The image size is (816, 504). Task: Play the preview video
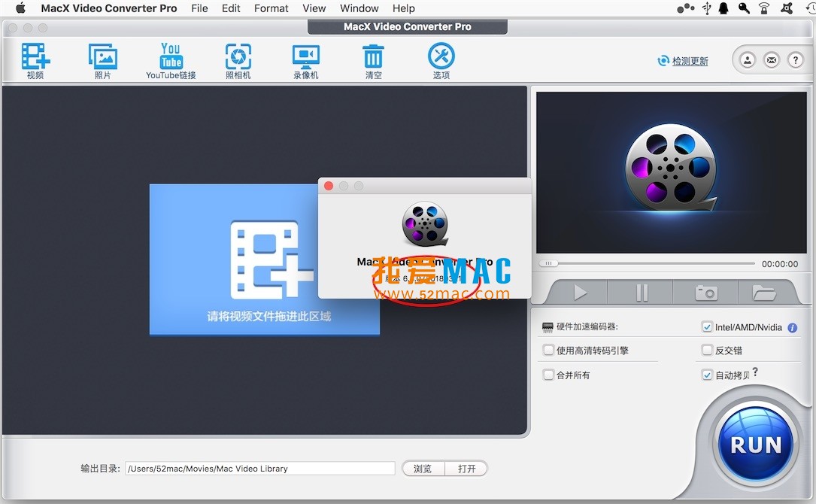pyautogui.click(x=579, y=293)
